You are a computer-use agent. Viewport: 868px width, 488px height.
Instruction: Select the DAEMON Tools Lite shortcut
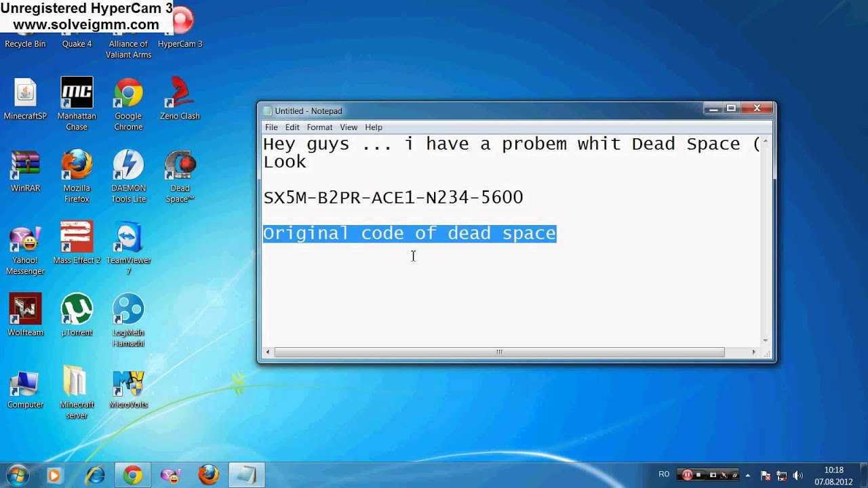pos(128,177)
